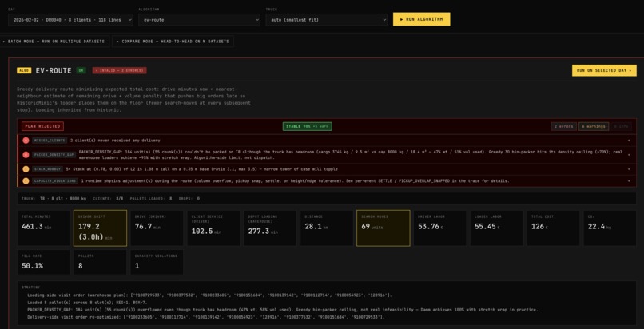Click the green OK status badge
Screen dimensions: 644x329
click(81, 70)
